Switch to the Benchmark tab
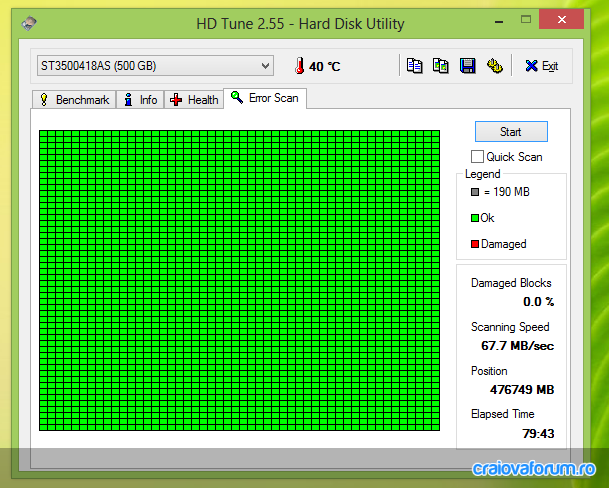Screen dimensions: 609x488 tap(74, 100)
